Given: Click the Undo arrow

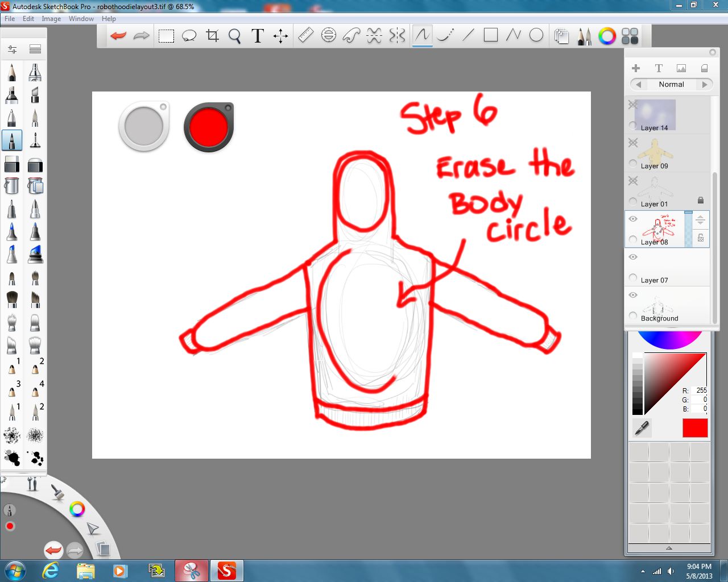Looking at the screenshot, I should pyautogui.click(x=117, y=35).
